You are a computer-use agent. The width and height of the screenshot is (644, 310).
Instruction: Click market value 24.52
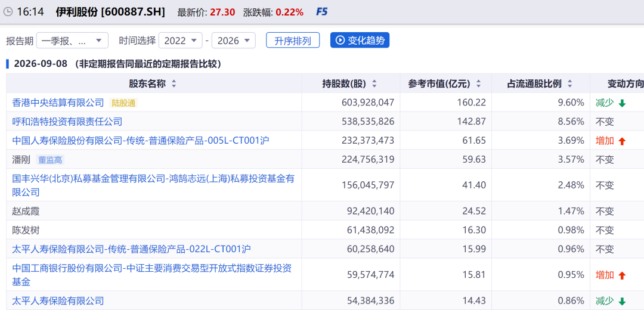pos(475,211)
